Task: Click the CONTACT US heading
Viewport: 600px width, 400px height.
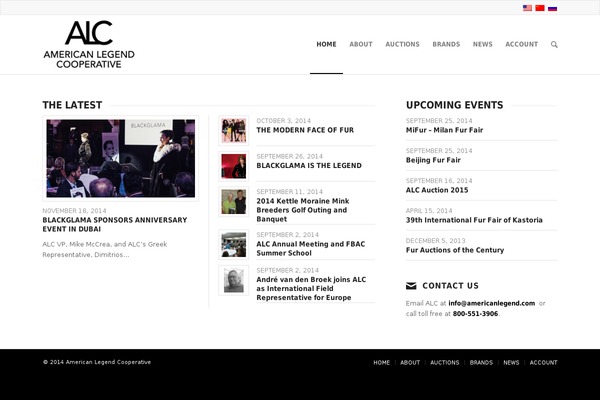Action: (450, 286)
